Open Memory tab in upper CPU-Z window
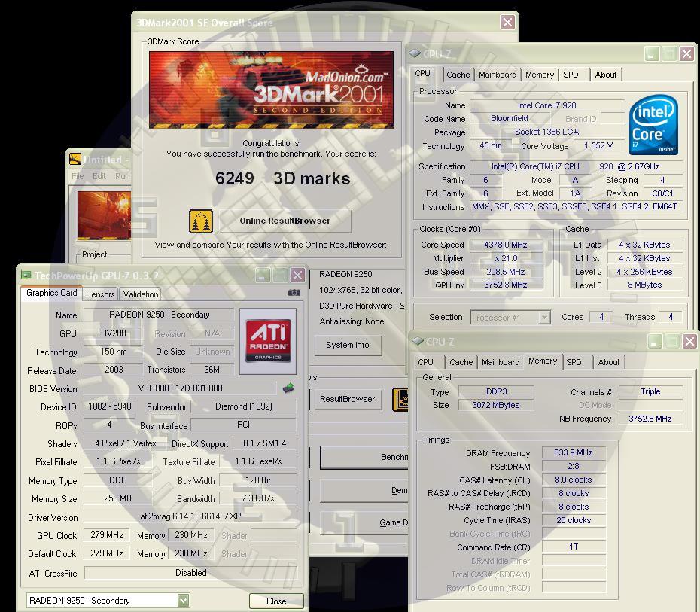 539,75
